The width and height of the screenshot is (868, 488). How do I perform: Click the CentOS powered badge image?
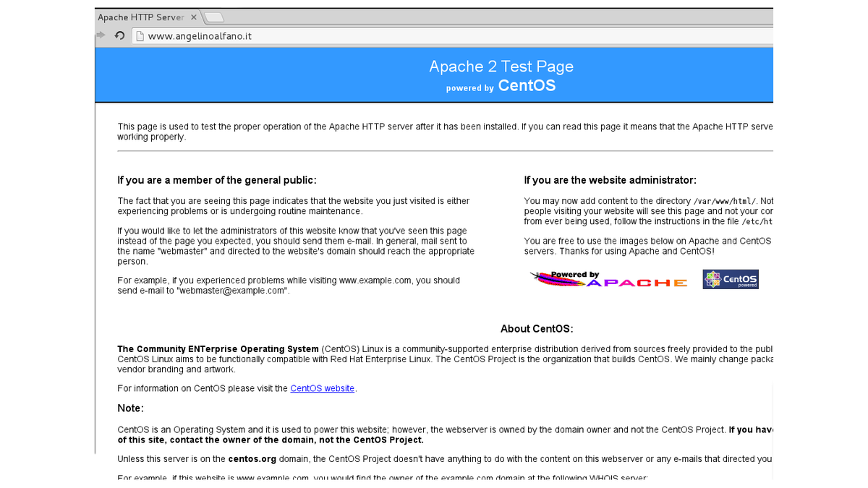coord(731,279)
